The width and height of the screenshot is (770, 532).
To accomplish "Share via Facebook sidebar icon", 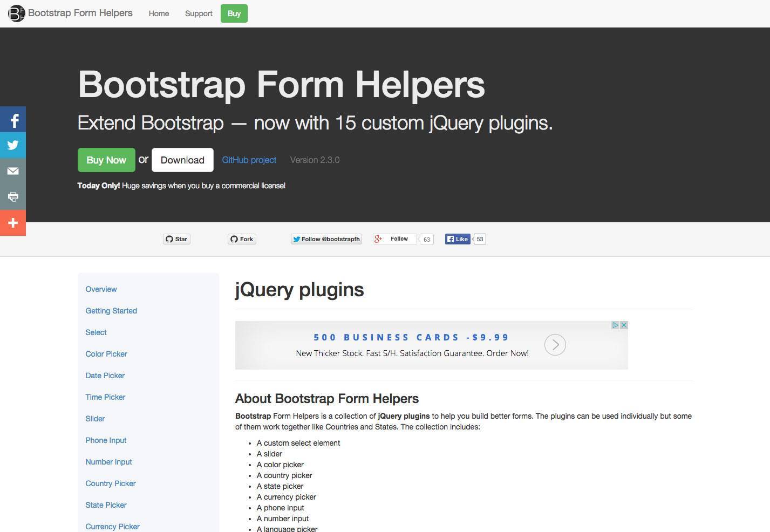I will [x=13, y=120].
